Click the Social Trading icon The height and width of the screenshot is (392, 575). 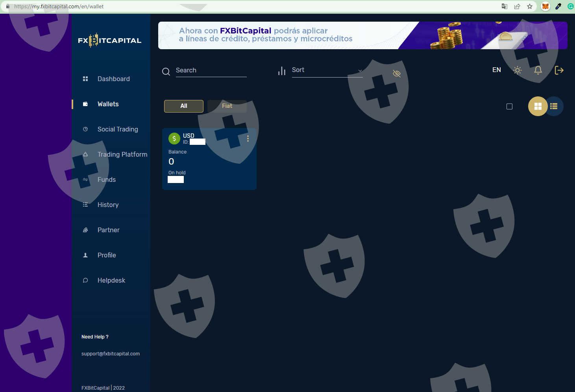pyautogui.click(x=85, y=129)
